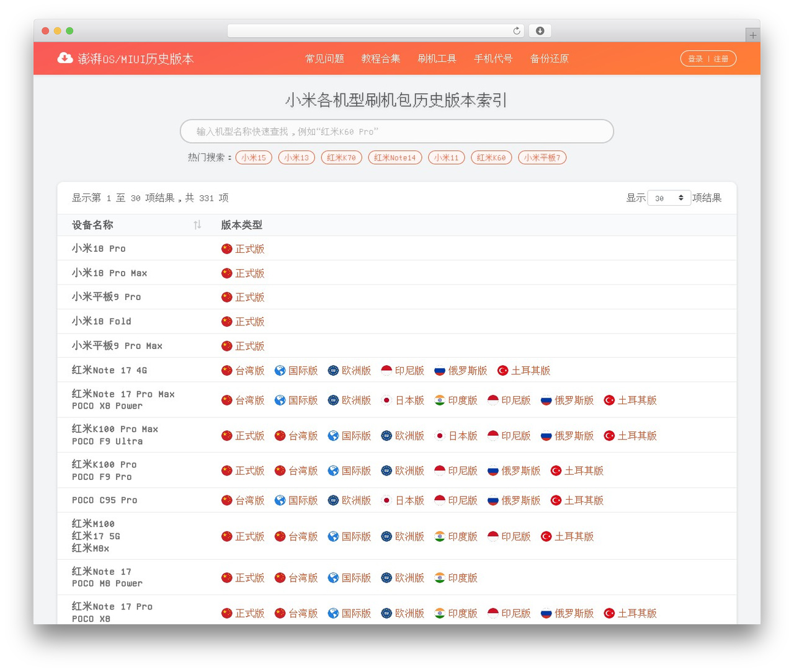Viewport: 794px width, 672px height.
Task: Click the device name search field
Action: [397, 131]
